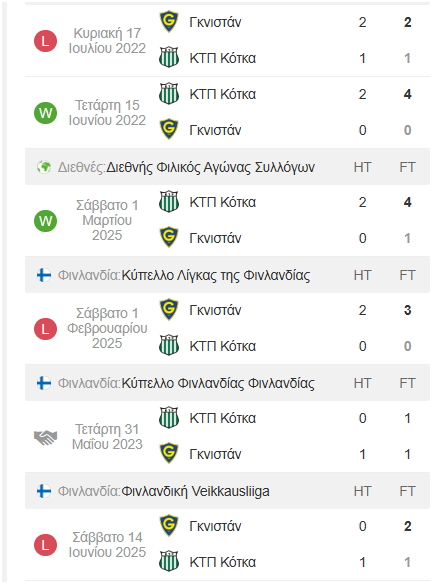Screen dimensions: 436x584
Task: Click ΚΤΠ Κότκα team name in 15 Ιουνίου 2022 match
Action: tap(223, 94)
